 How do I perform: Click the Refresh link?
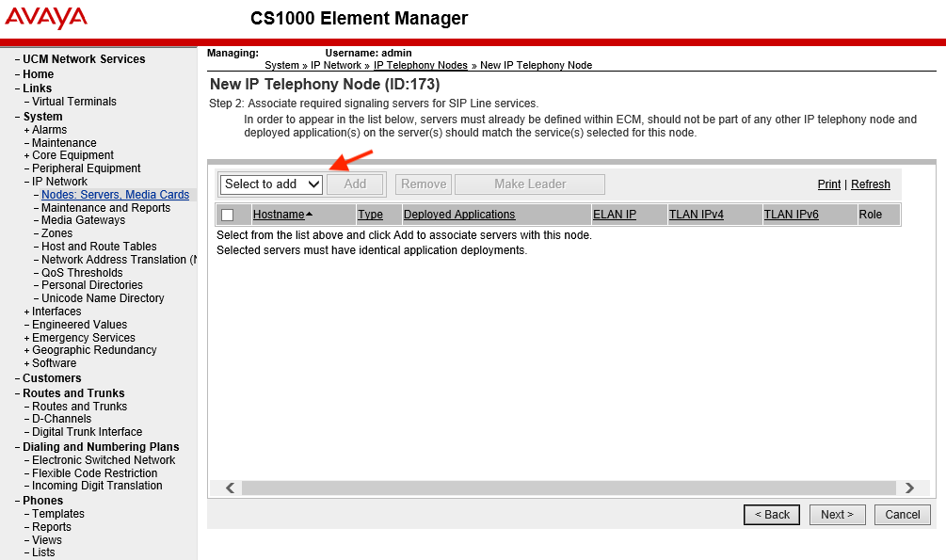click(871, 184)
